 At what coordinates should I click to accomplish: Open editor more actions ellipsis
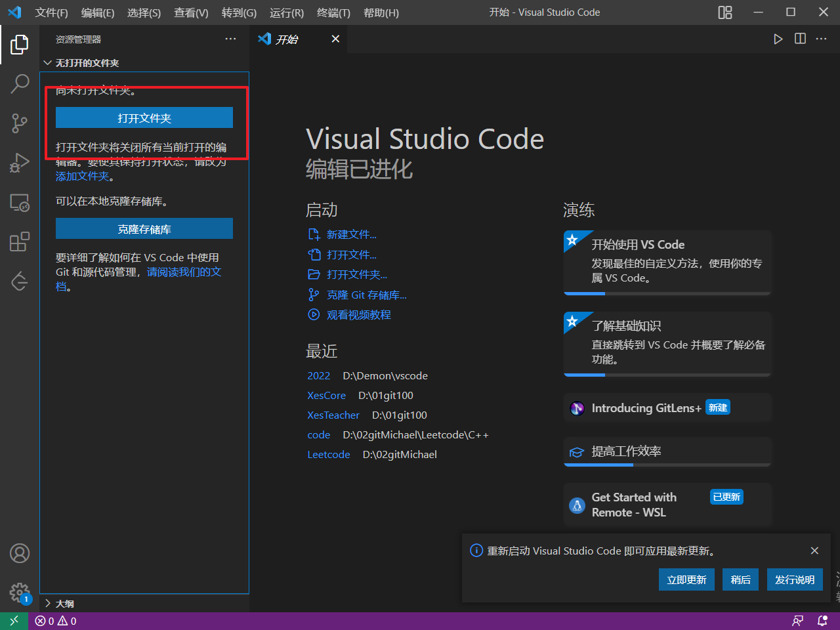822,39
